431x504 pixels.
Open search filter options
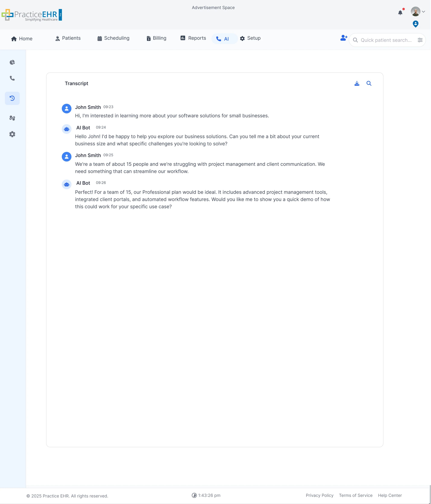(x=420, y=40)
